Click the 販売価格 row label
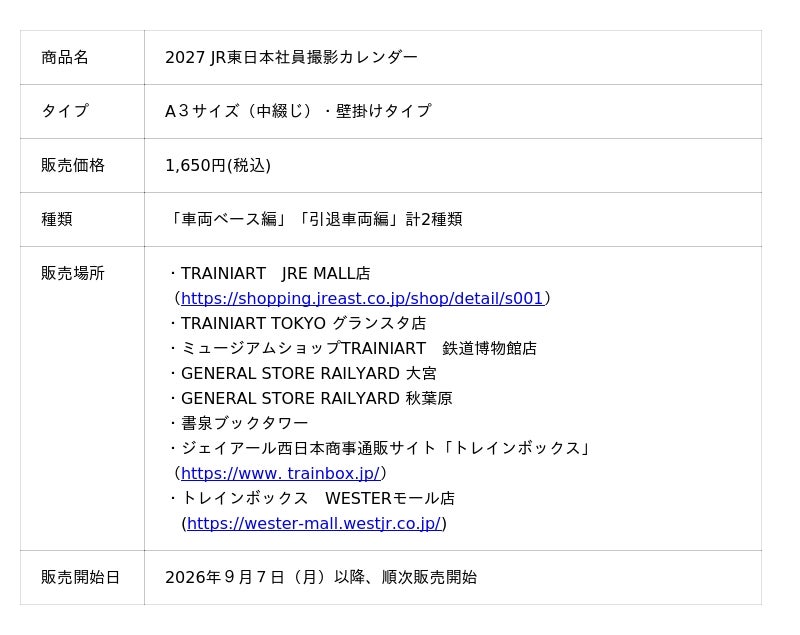This screenshot has height=635, width=800. tap(73, 165)
